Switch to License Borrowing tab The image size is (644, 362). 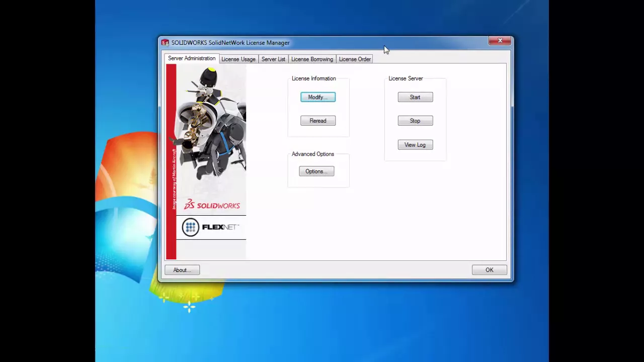pyautogui.click(x=312, y=59)
